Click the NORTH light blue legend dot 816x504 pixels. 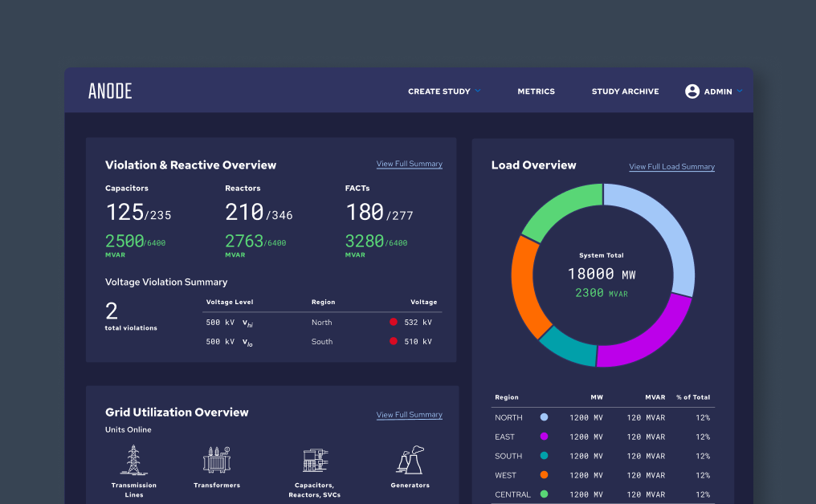(x=544, y=417)
